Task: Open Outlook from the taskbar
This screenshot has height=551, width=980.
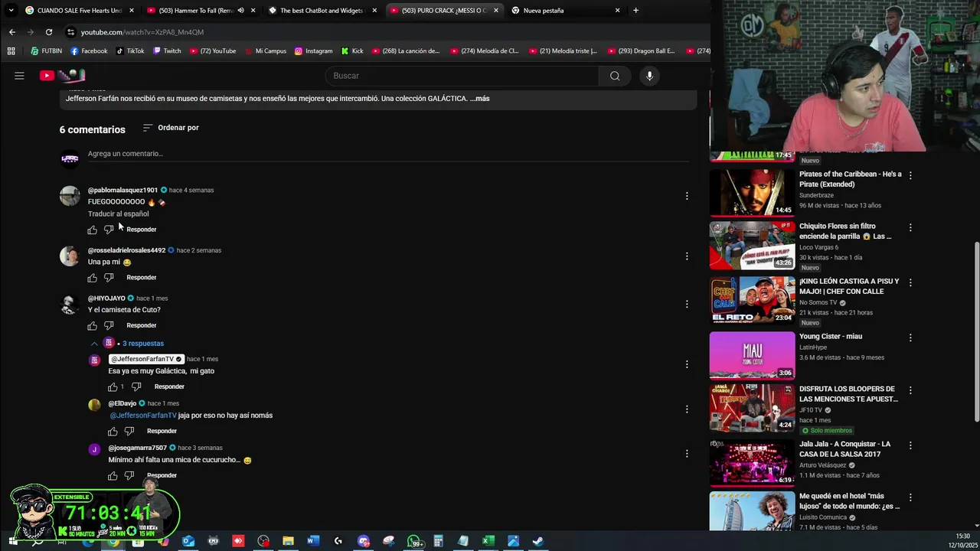Action: tap(188, 541)
